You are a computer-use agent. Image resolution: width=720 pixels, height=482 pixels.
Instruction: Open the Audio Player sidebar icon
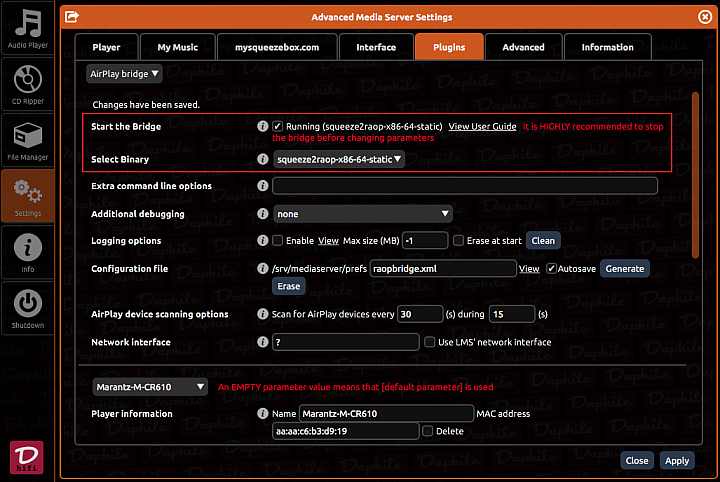pyautogui.click(x=28, y=28)
